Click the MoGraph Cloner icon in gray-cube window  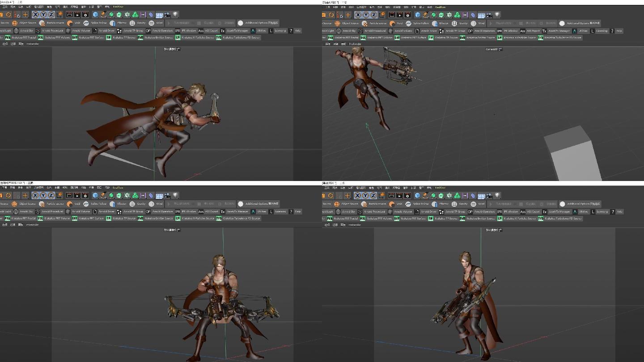point(449,15)
